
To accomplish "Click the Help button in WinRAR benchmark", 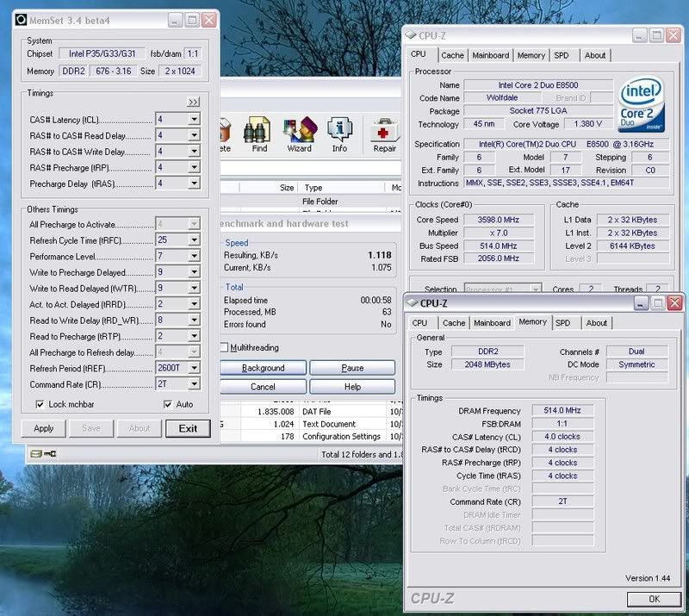I will coord(352,387).
